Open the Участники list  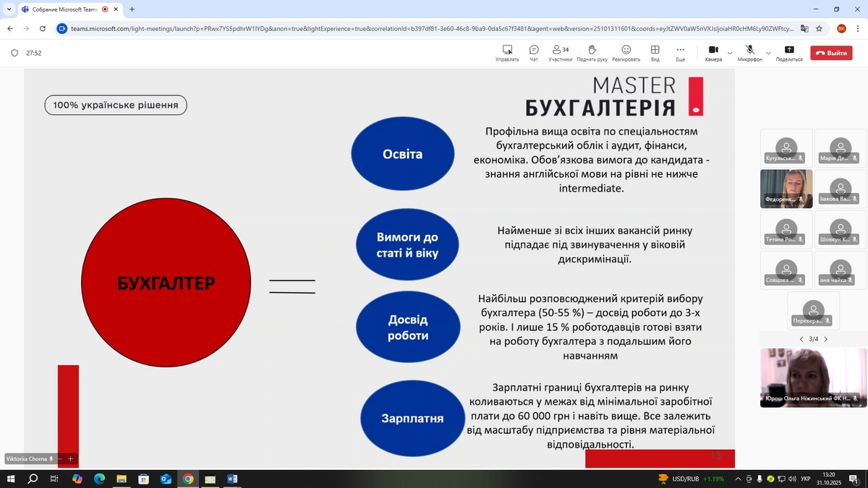560,52
